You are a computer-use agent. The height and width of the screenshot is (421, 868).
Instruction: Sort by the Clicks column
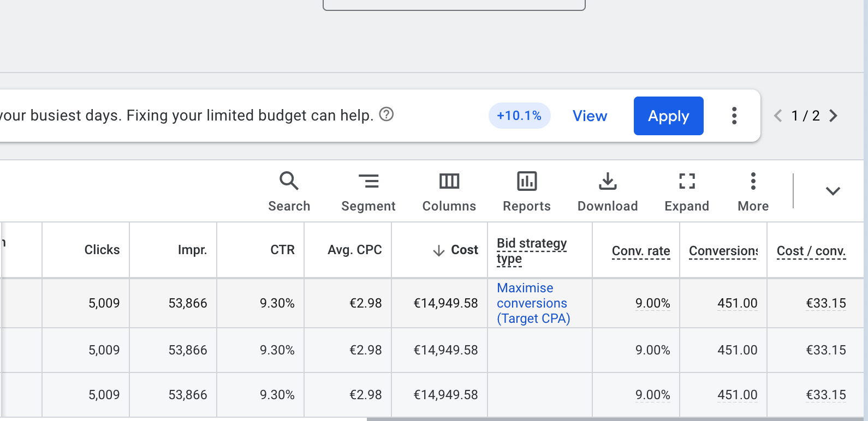[x=102, y=250]
